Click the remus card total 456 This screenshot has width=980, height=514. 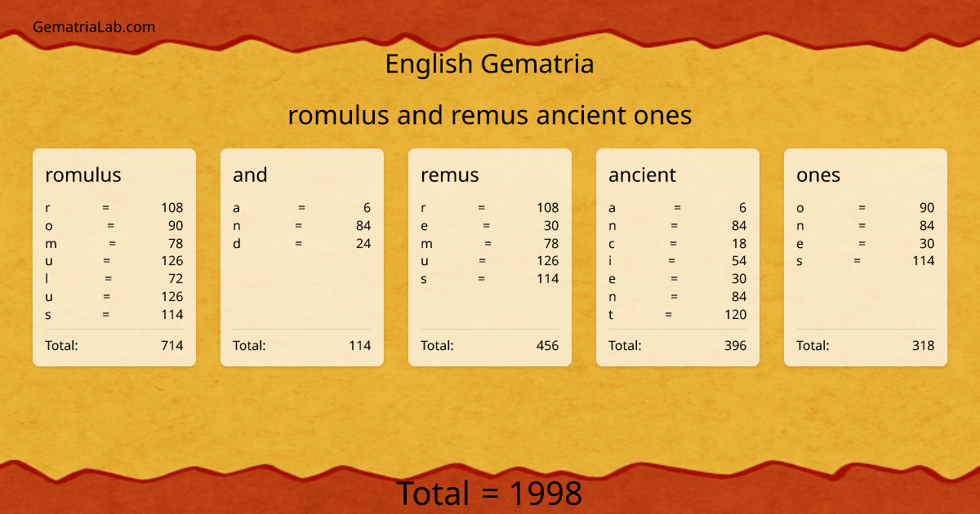coord(548,345)
